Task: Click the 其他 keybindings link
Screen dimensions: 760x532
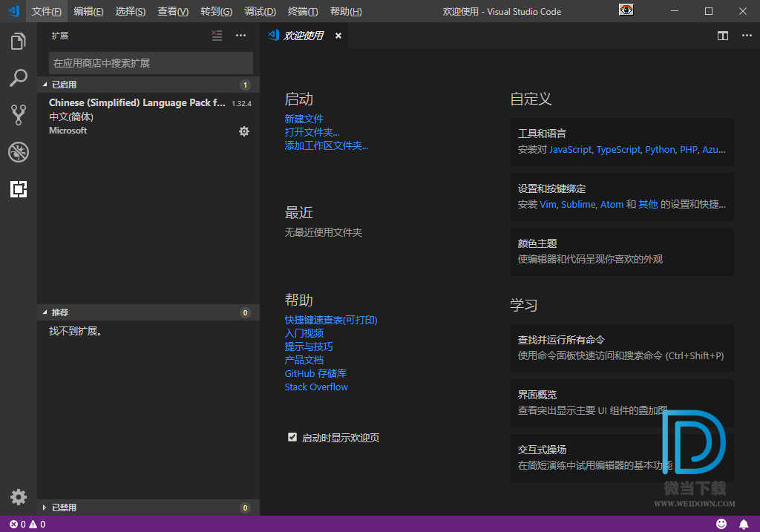Action: click(648, 205)
